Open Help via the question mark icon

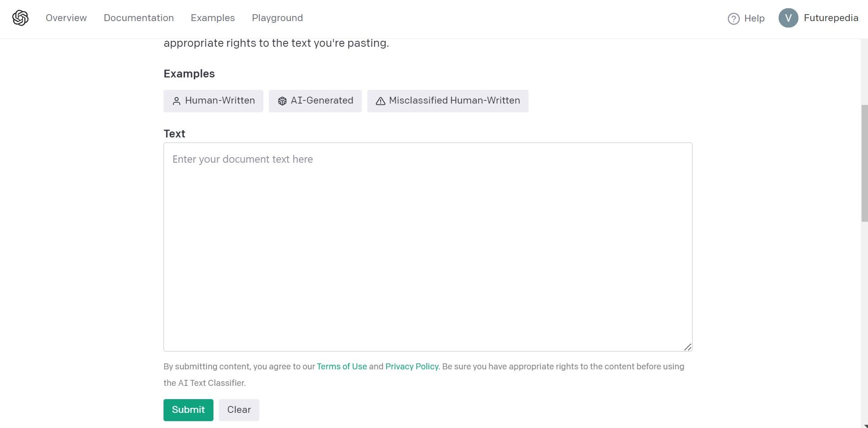tap(733, 18)
